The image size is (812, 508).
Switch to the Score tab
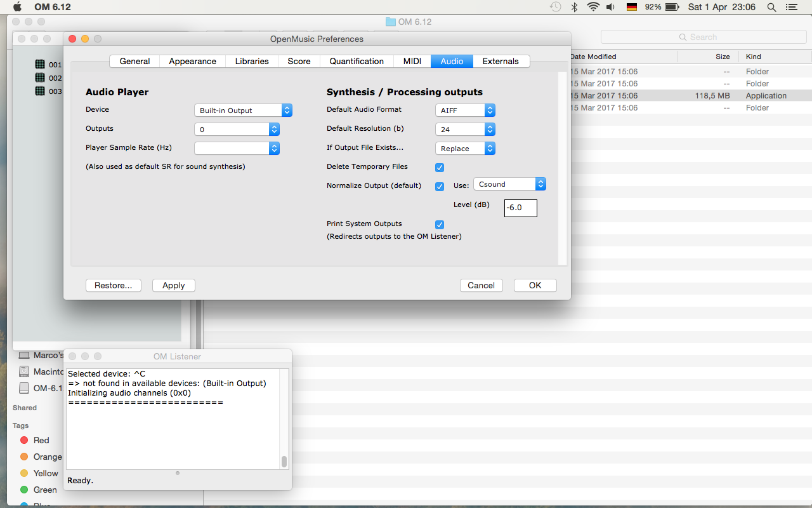[x=299, y=61]
